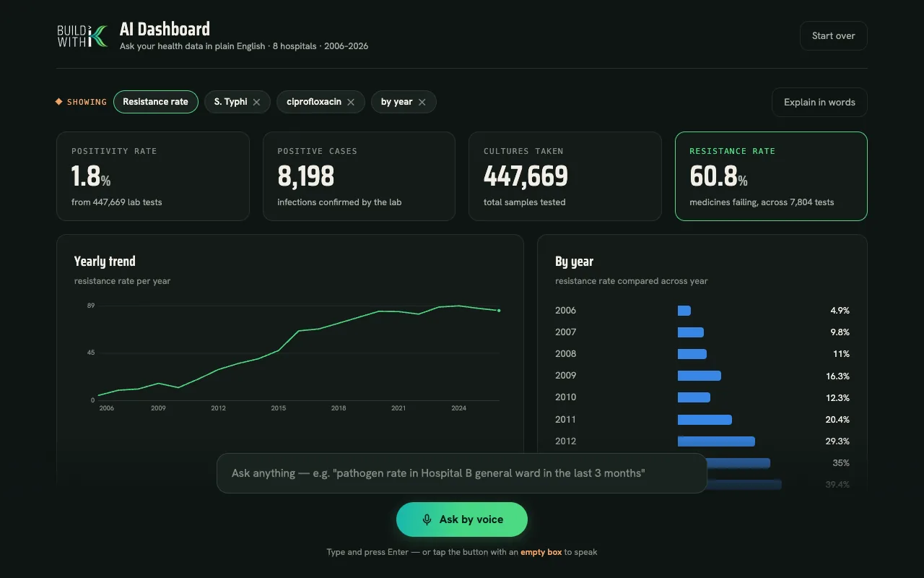Remove the ciprofloxacin filter chip
924x578 pixels.
pyautogui.click(x=351, y=102)
